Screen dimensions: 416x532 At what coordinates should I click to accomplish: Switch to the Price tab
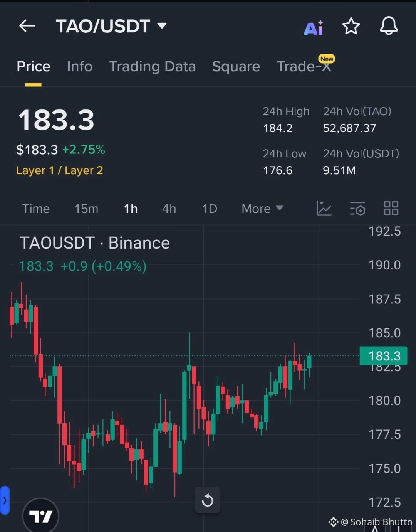point(34,66)
